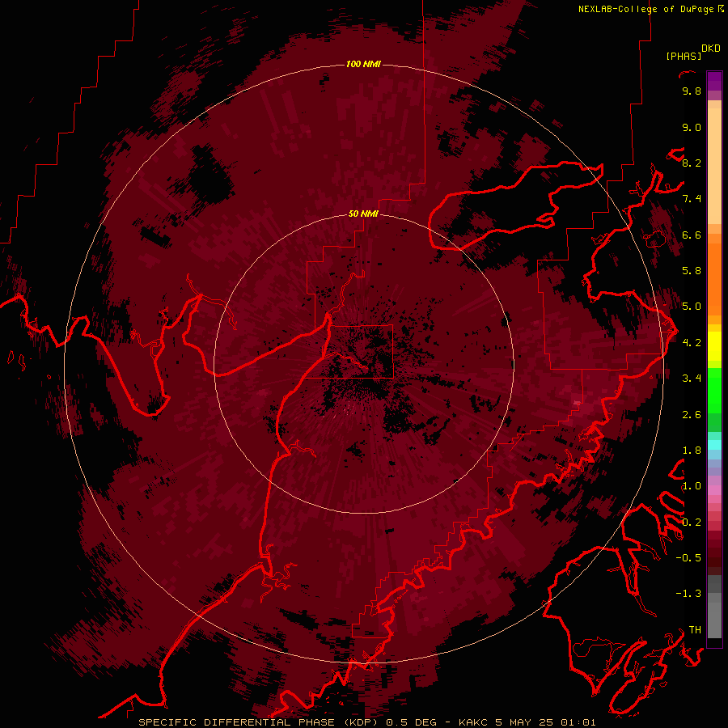
Task: Click the 1.8 legend value
Action: point(692,451)
